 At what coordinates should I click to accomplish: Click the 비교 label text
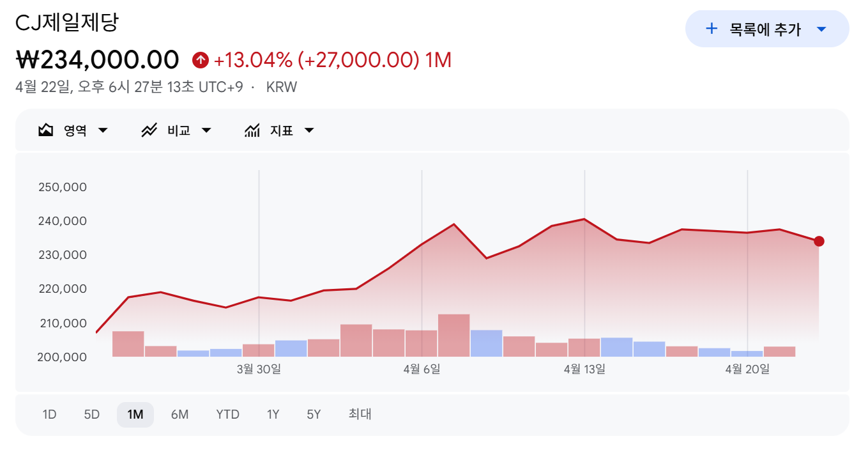(x=179, y=130)
